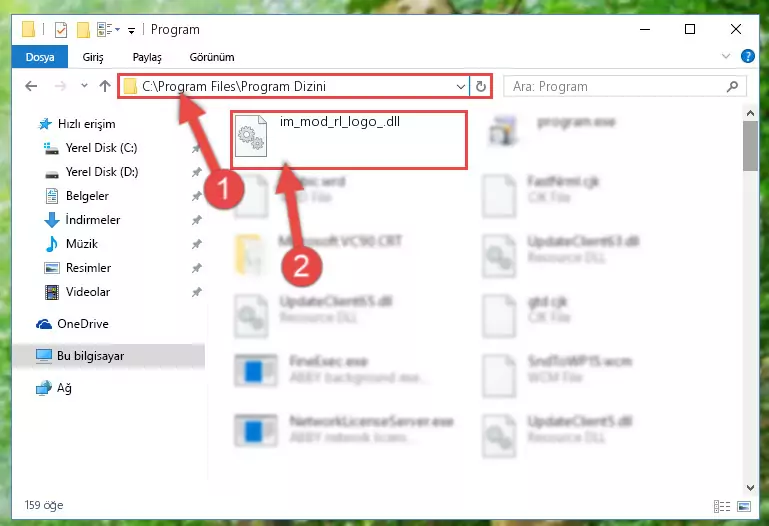This screenshot has height=526, width=769.
Task: Open Yerel Disk (D:) in sidebar
Action: pyautogui.click(x=102, y=172)
